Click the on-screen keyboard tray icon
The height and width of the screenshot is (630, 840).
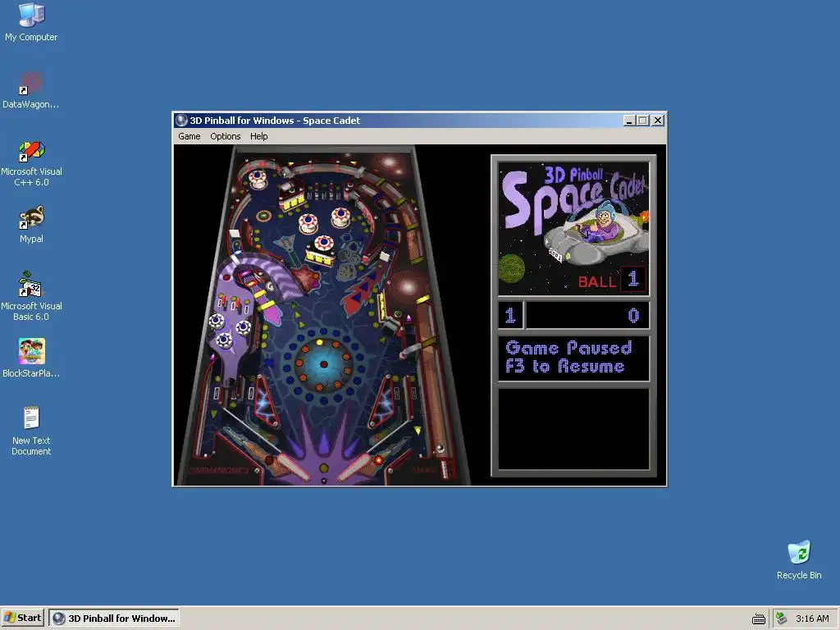(x=759, y=619)
